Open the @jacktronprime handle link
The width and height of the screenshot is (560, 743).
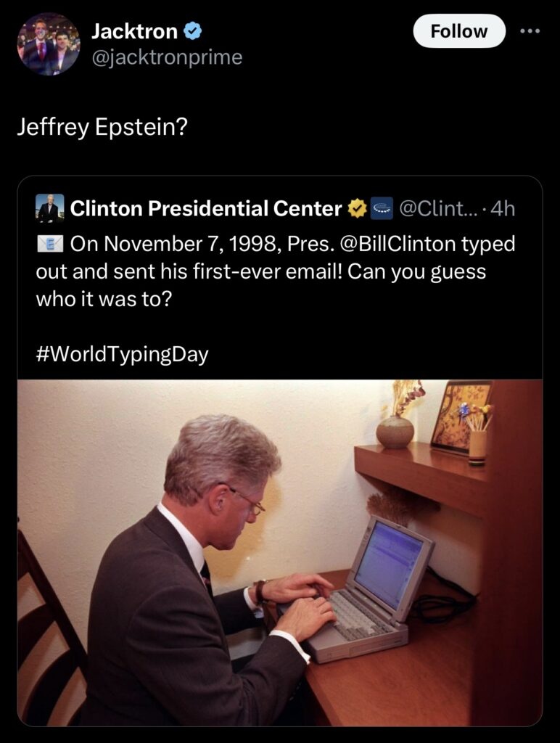167,57
